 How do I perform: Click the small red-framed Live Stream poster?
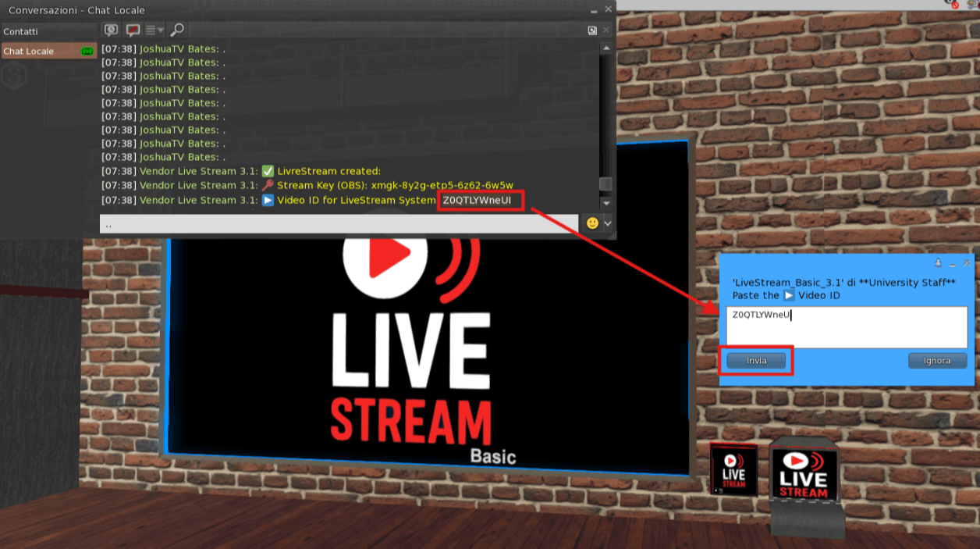[733, 469]
